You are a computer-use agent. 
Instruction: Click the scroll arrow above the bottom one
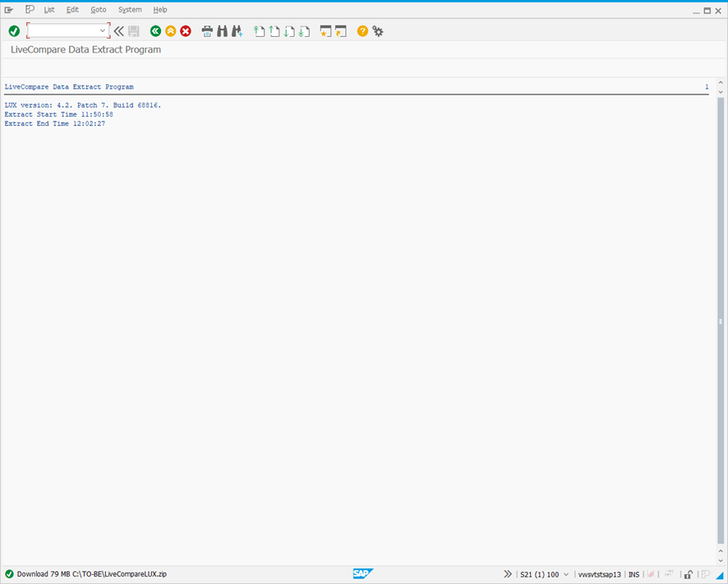(x=721, y=551)
